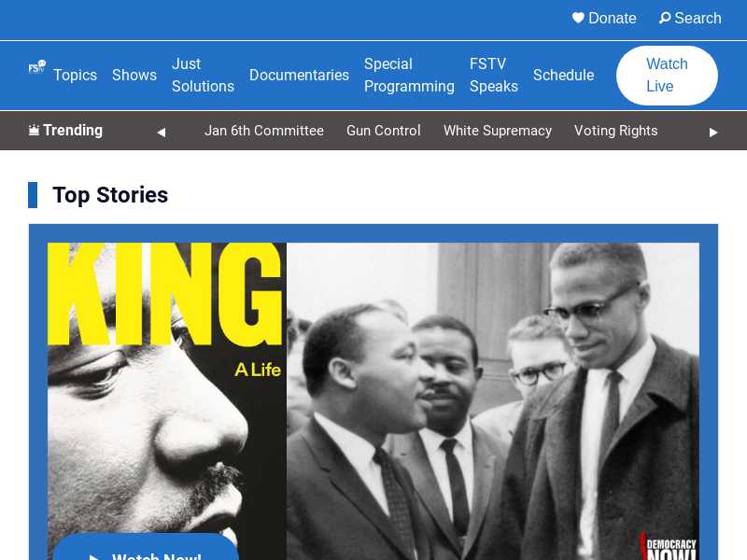Select the Voting Rights trending link

pyautogui.click(x=615, y=131)
